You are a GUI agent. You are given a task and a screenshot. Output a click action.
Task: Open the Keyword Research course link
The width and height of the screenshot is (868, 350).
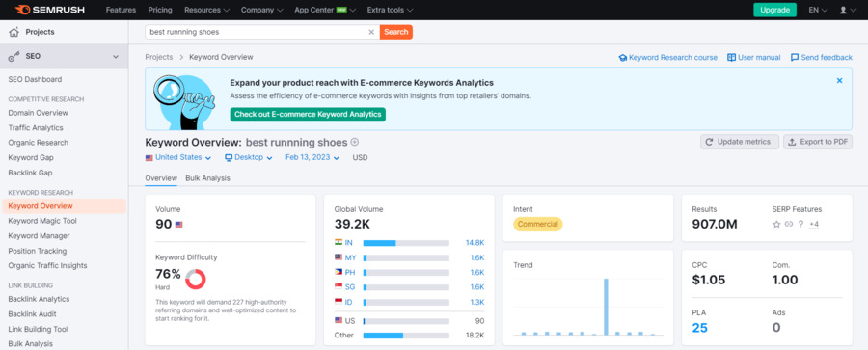point(668,58)
